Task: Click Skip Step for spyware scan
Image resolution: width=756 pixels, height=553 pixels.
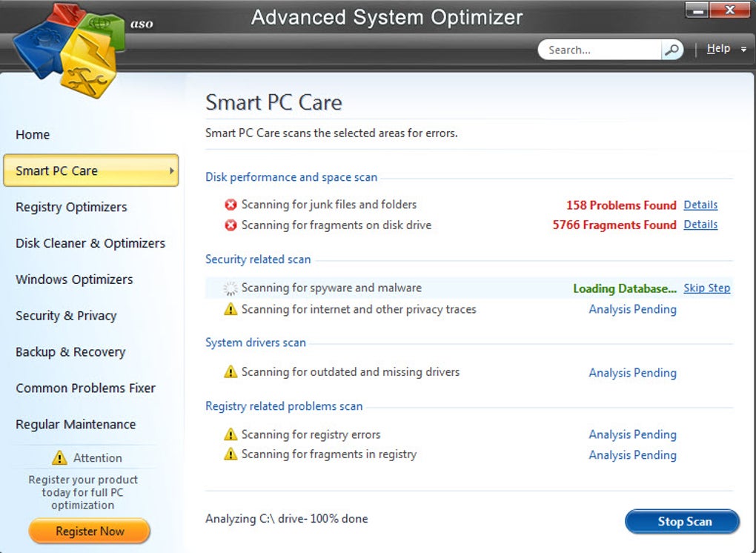Action: [706, 288]
